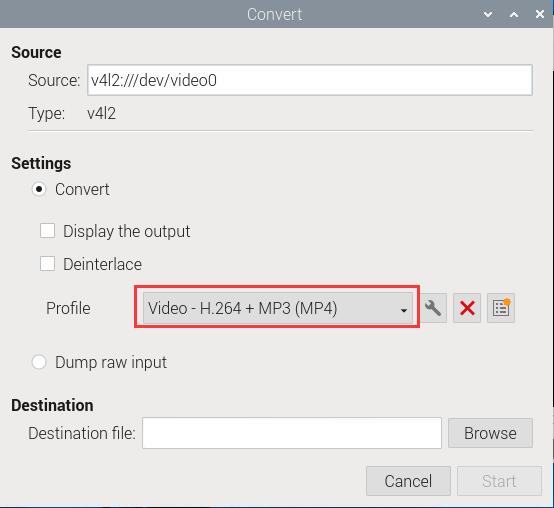Create a new profile icon
This screenshot has width=554, height=508.
(x=501, y=308)
